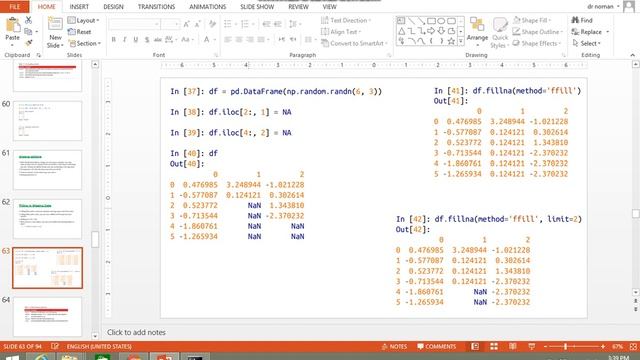Viewport: 640px width, 360px height.
Task: Toggle Center paragraph alignment
Action: tap(239, 40)
